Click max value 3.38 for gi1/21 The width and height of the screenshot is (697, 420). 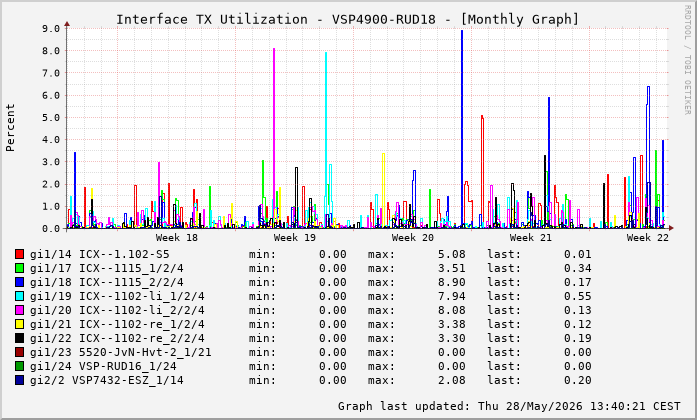click(452, 324)
